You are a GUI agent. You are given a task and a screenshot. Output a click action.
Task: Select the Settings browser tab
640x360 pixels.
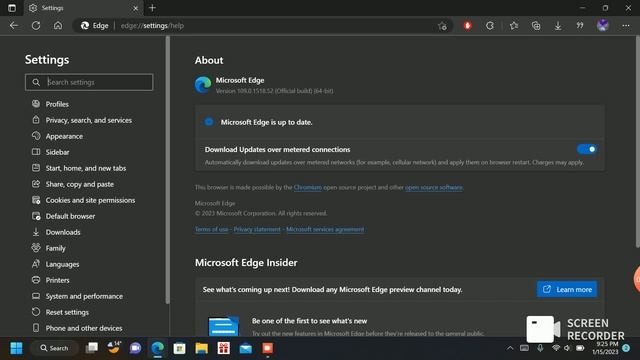pyautogui.click(x=83, y=8)
